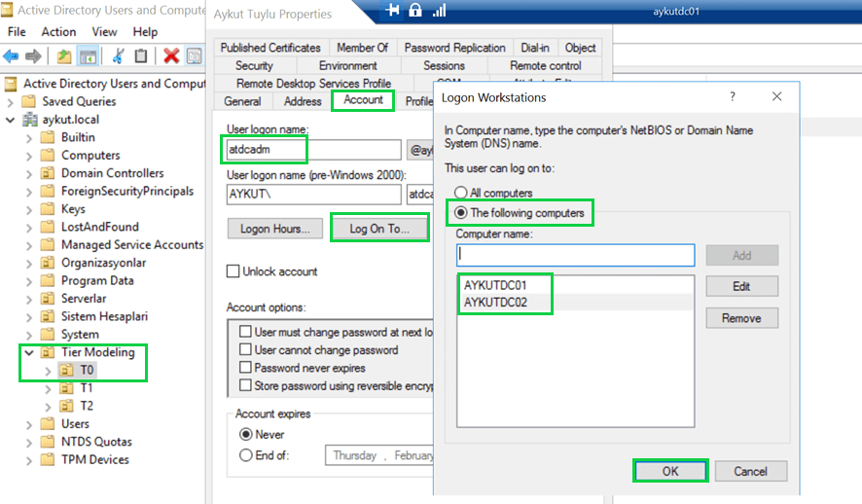Collapse the aykut.local domain node
This screenshot has height=504, width=862.
coord(10,120)
